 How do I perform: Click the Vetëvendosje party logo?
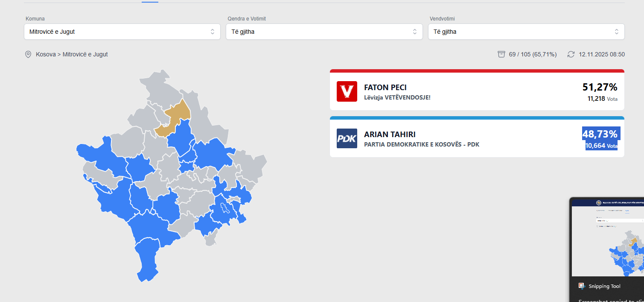coord(347,91)
